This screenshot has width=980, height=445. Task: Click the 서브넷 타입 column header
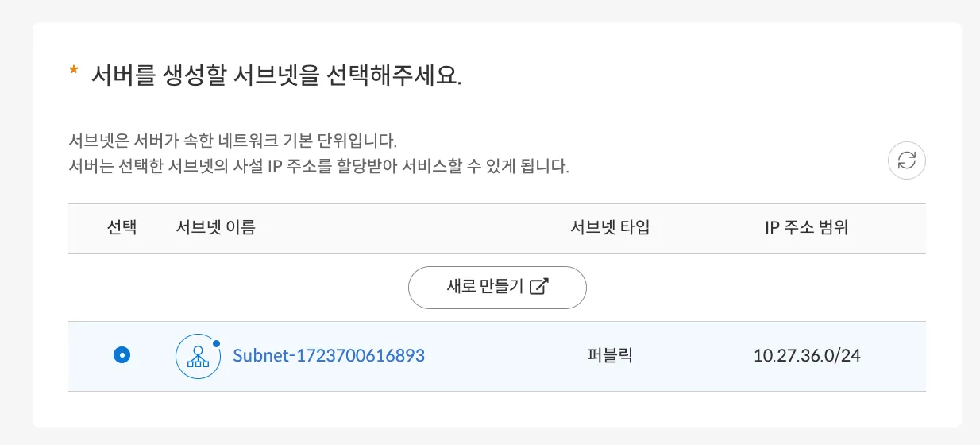pyautogui.click(x=610, y=228)
